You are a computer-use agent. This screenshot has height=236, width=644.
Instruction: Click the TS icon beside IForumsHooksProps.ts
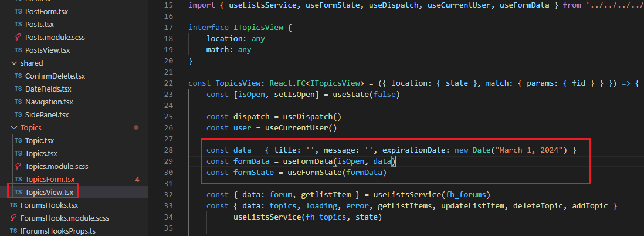tap(13, 231)
